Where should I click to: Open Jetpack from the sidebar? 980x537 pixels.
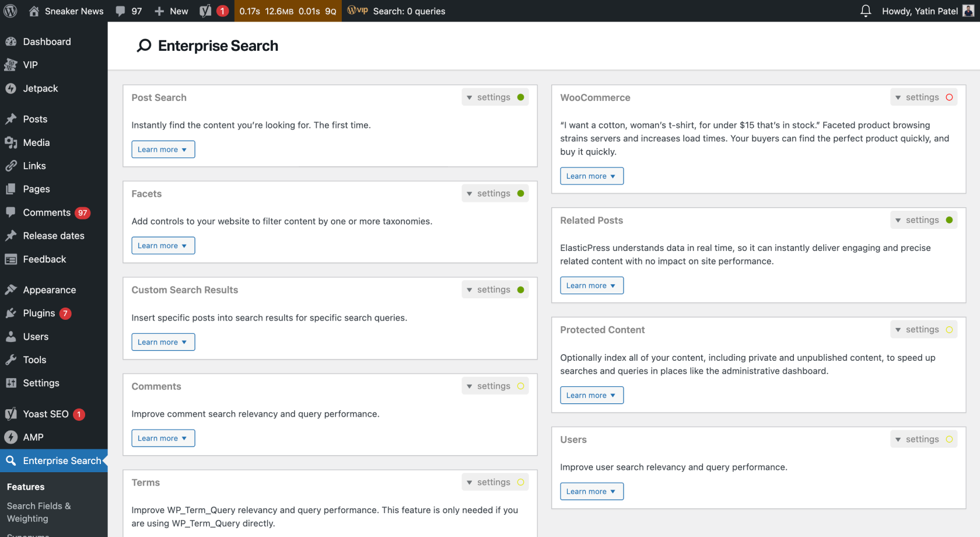[x=40, y=88]
